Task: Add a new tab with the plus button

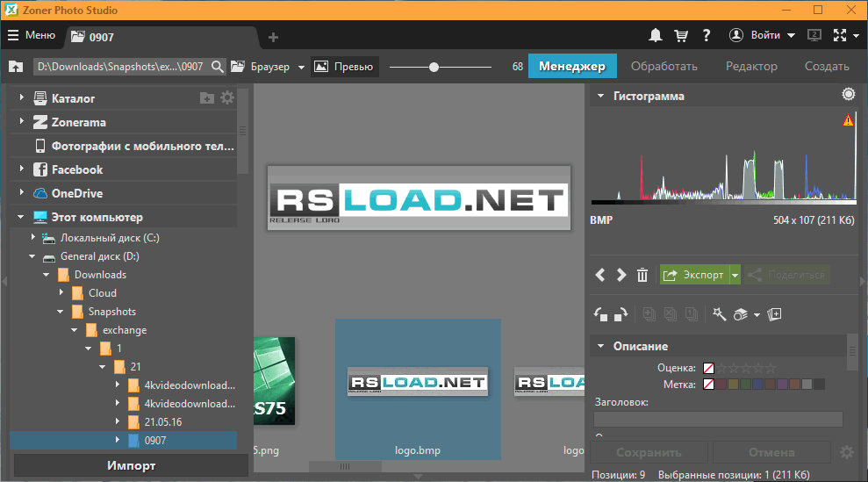Action: pyautogui.click(x=273, y=37)
